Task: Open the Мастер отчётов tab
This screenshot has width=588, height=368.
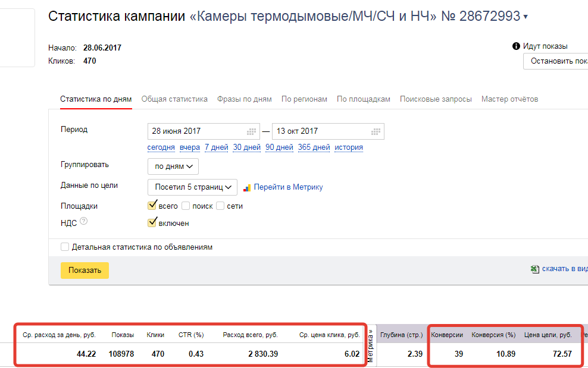Action: point(509,99)
